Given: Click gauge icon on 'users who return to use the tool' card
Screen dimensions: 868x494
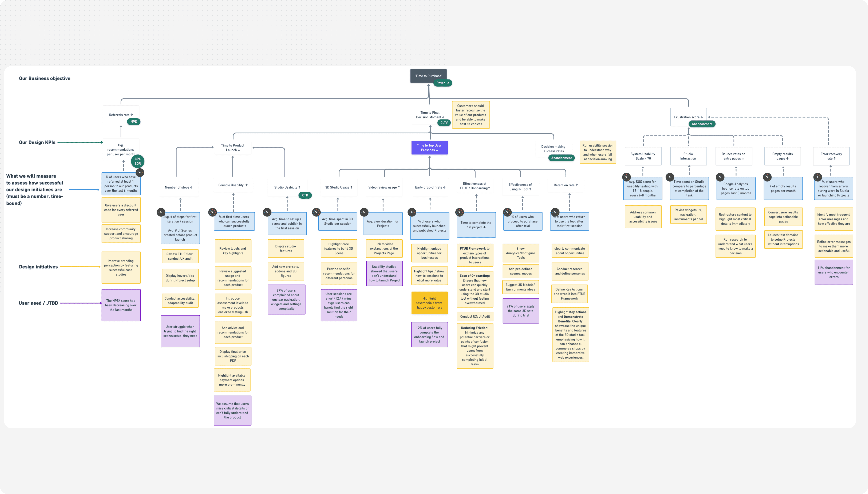Looking at the screenshot, I should click(555, 212).
